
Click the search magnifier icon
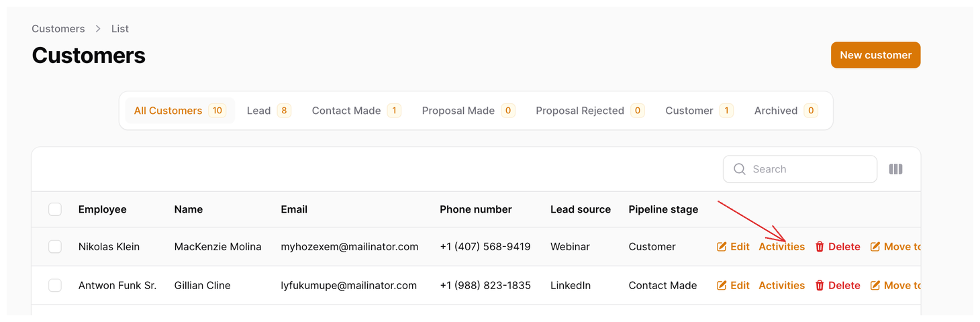pyautogui.click(x=740, y=169)
